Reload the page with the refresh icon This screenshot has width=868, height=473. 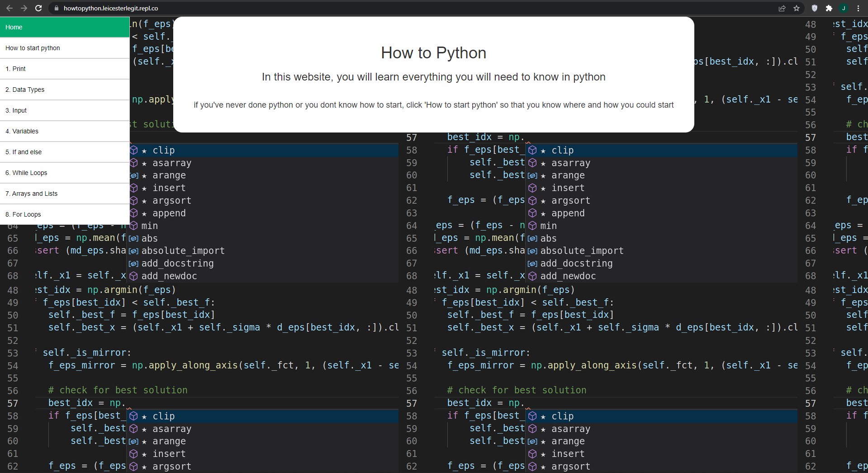pos(38,8)
